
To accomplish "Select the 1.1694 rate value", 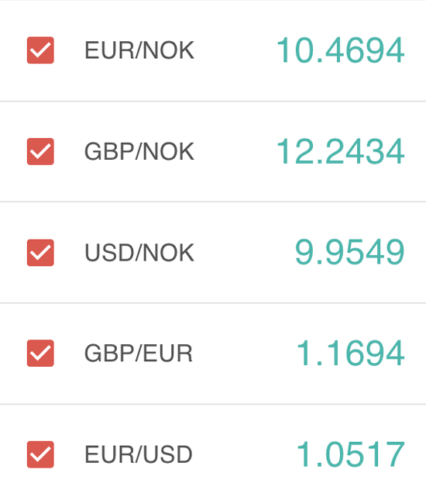I will click(350, 353).
